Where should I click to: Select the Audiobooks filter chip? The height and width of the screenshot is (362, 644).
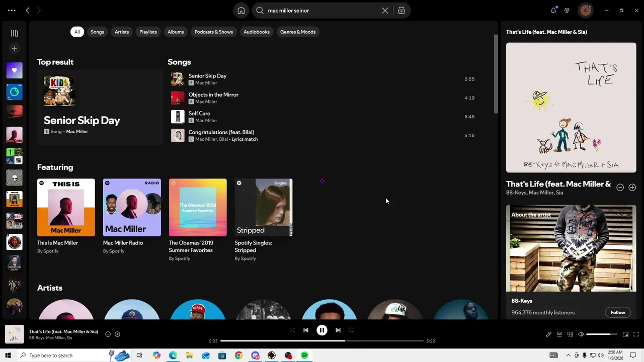coord(257,32)
